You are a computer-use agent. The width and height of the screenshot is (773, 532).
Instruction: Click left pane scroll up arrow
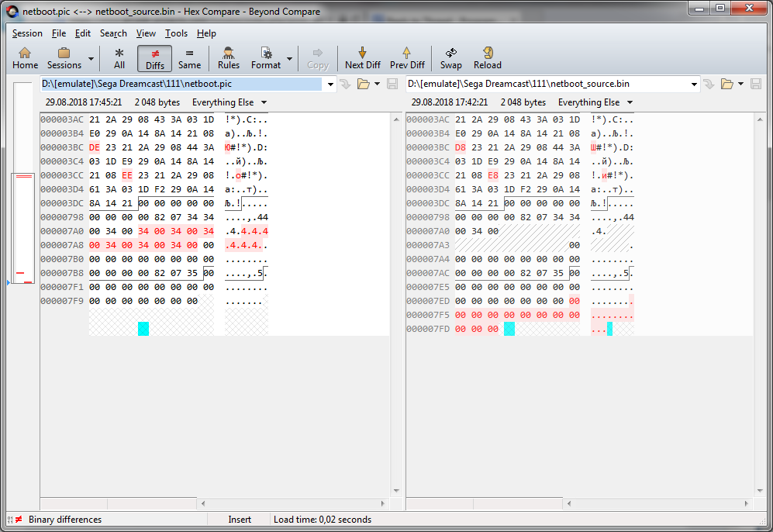[396, 119]
